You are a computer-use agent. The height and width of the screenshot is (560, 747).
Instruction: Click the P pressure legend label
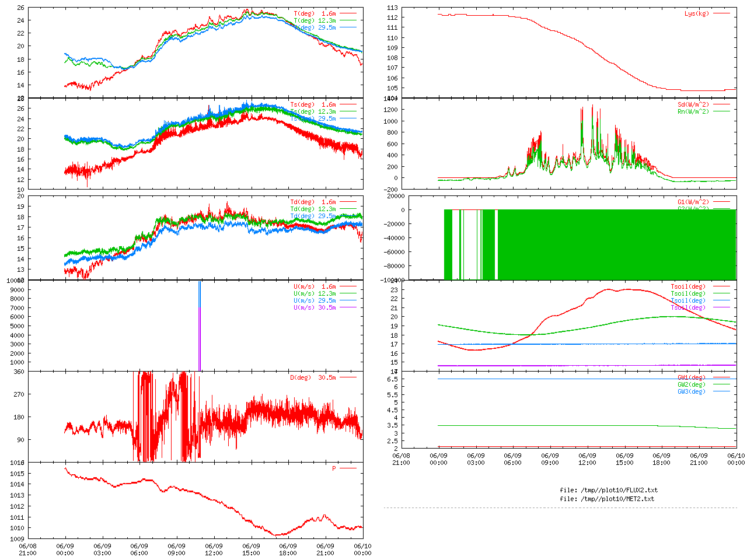coord(334,469)
